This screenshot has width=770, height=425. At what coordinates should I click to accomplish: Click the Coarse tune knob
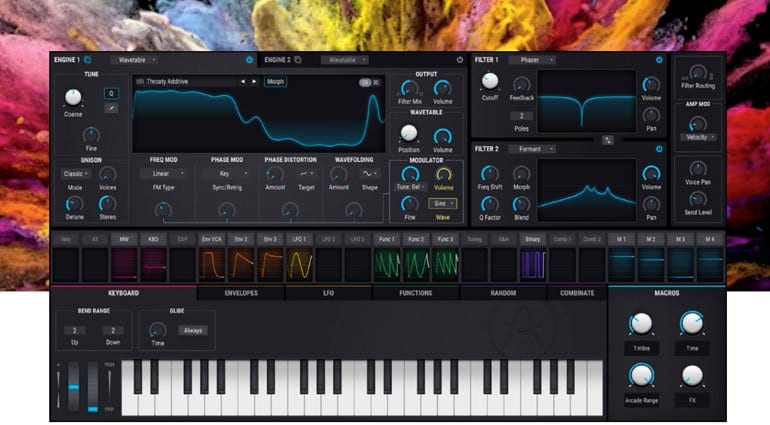click(73, 97)
